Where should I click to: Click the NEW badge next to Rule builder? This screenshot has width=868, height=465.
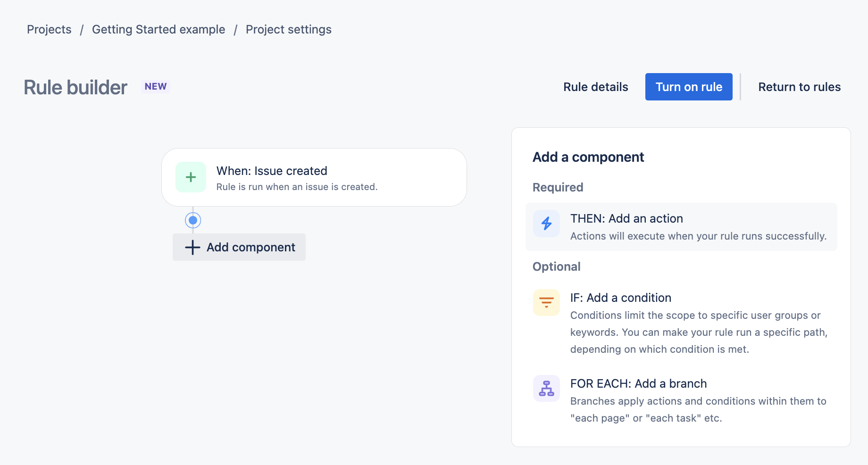(156, 86)
